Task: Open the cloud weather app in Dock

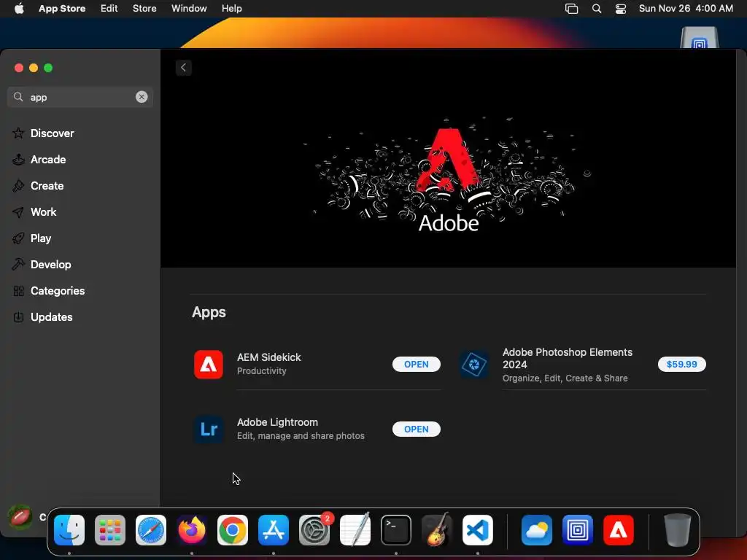Action: click(537, 530)
